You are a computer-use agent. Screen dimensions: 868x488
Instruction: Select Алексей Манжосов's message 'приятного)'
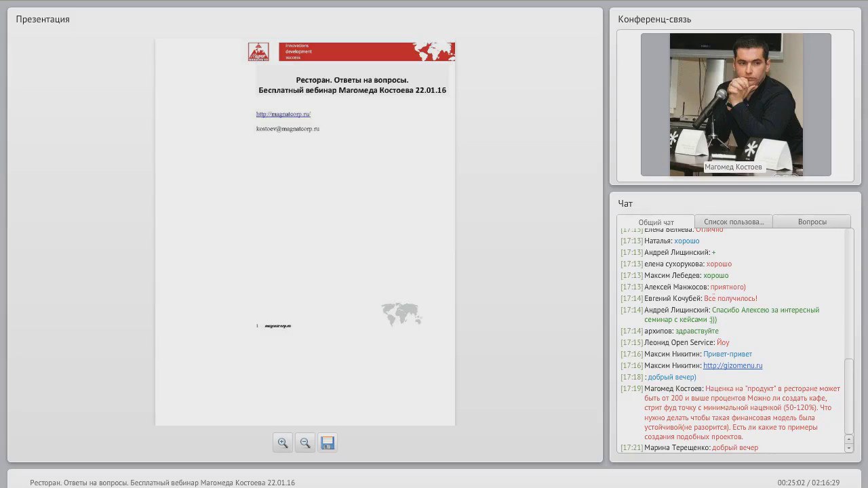tap(728, 287)
